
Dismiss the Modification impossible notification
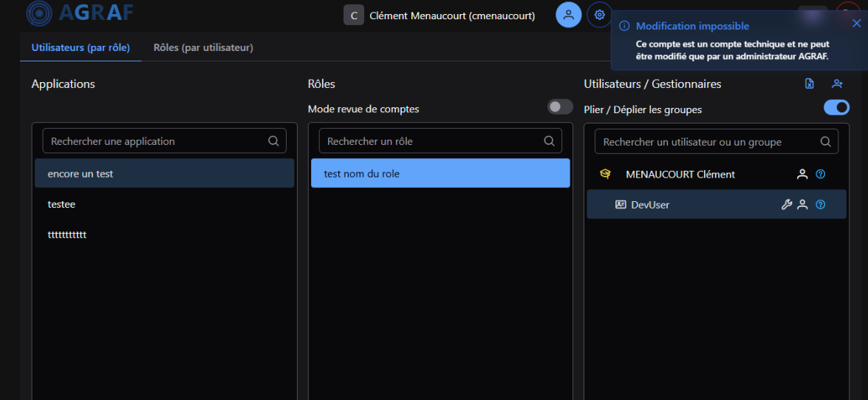(856, 23)
